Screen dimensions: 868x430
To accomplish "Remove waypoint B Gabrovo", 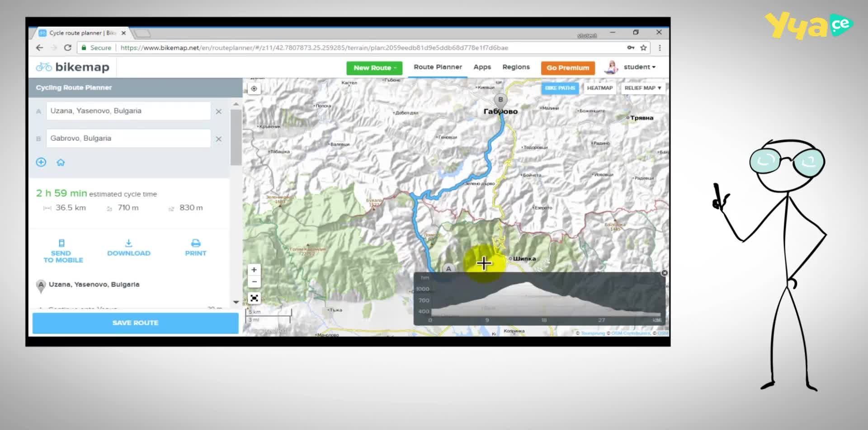I will tap(219, 139).
